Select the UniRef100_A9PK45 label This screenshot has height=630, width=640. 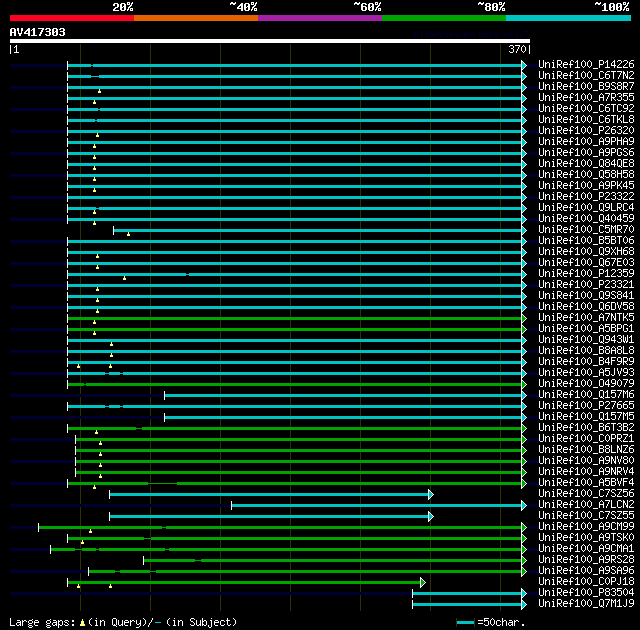(x=586, y=186)
